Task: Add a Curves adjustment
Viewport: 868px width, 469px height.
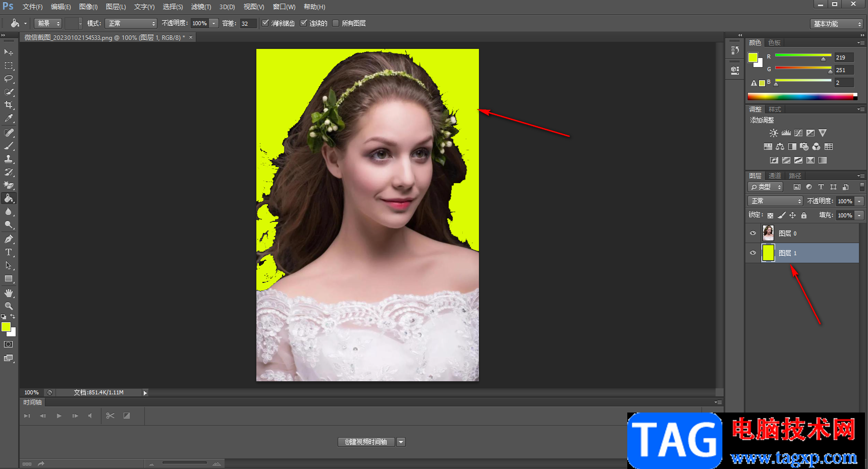Action: coord(798,133)
